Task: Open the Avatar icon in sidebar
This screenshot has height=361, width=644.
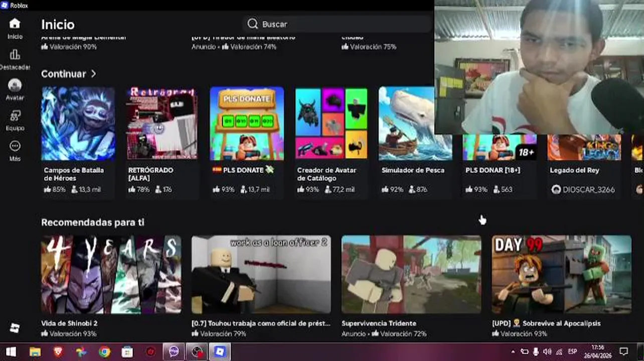Action: (15, 85)
